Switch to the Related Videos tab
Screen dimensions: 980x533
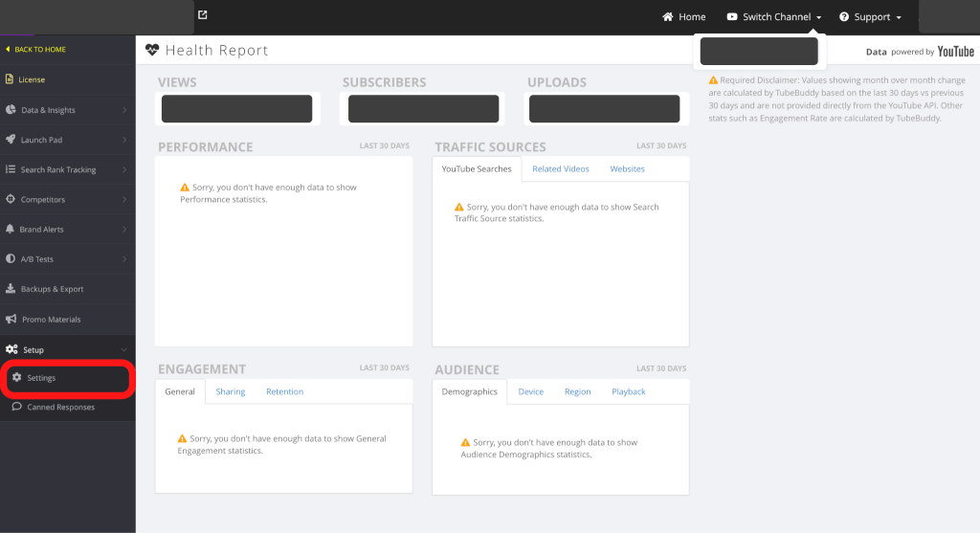click(561, 169)
